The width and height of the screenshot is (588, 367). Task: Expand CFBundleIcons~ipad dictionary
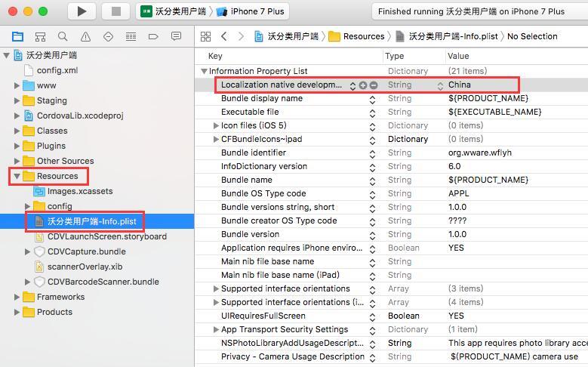click(216, 139)
